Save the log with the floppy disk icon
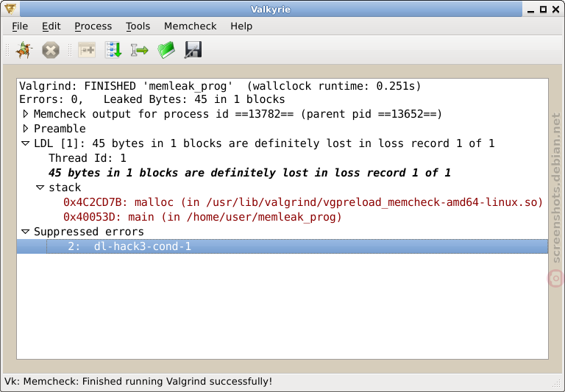Screen dimensions: 565x392 pyautogui.click(x=193, y=50)
